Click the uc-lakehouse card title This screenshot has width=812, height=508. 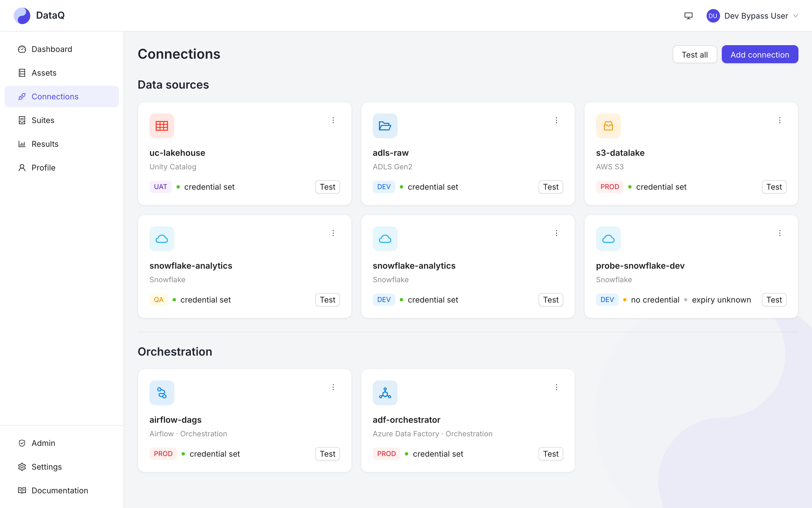pyautogui.click(x=177, y=153)
